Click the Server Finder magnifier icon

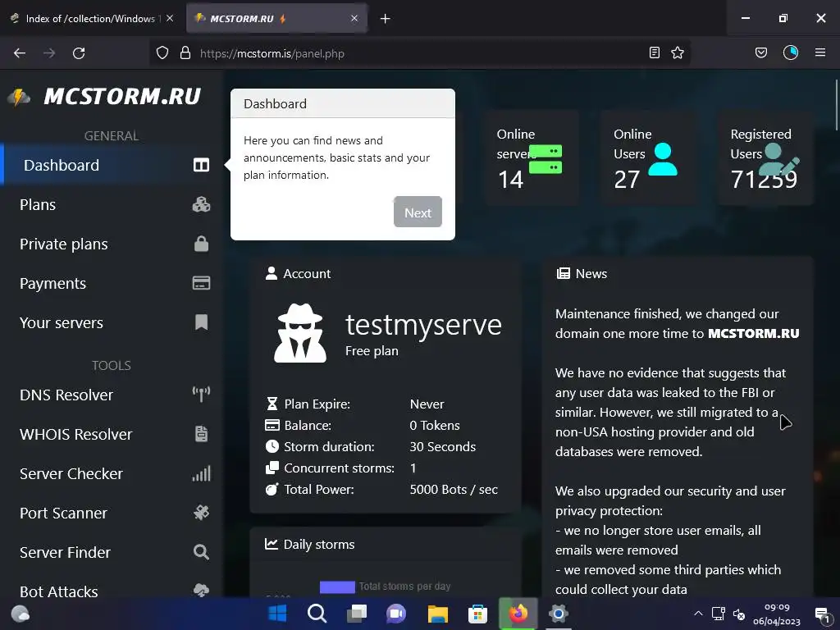point(201,552)
